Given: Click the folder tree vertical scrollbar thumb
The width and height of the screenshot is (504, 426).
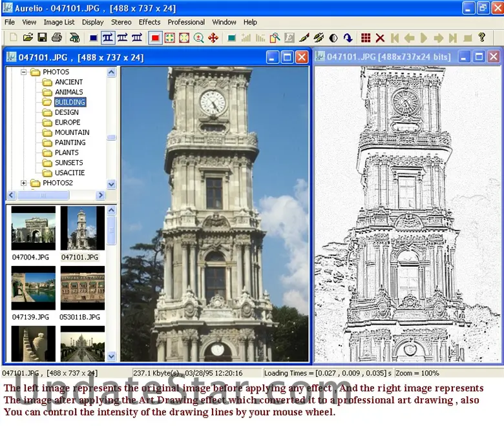Looking at the screenshot, I should coord(111,137).
